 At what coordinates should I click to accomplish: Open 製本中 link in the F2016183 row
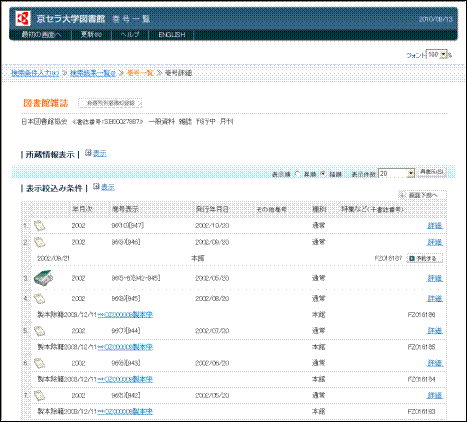(125, 411)
